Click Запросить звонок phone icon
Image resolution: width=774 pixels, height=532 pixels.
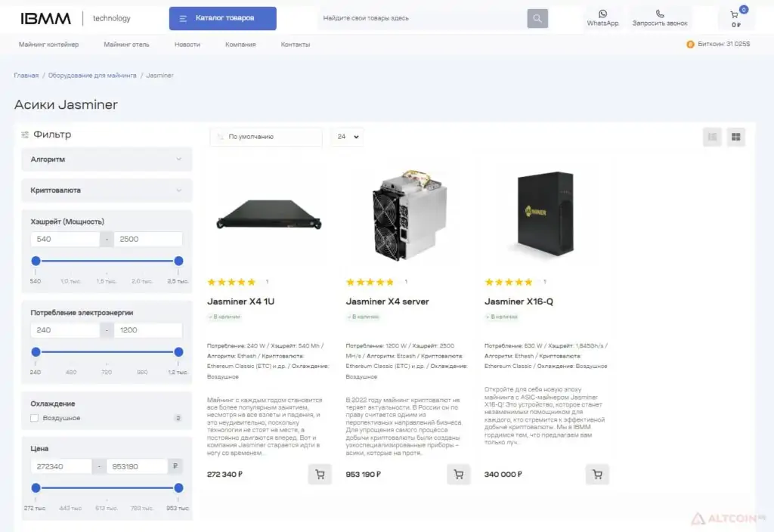coord(660,14)
